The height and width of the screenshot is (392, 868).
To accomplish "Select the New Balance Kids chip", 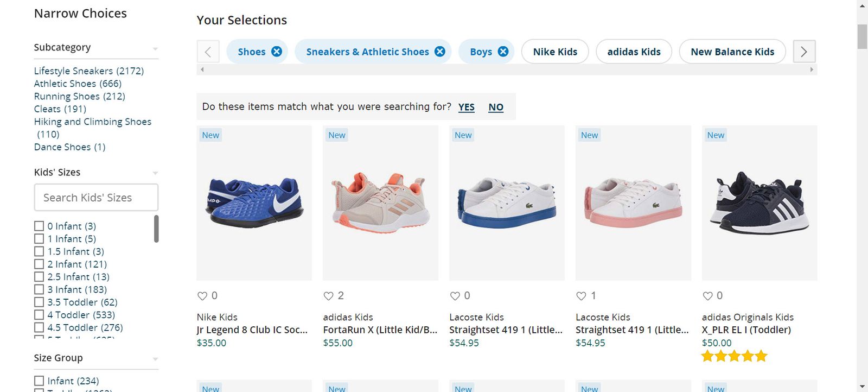I will 732,52.
